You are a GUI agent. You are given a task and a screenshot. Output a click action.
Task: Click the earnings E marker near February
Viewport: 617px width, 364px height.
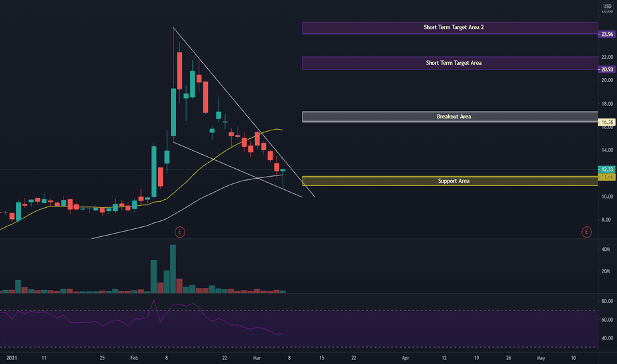[x=180, y=232]
